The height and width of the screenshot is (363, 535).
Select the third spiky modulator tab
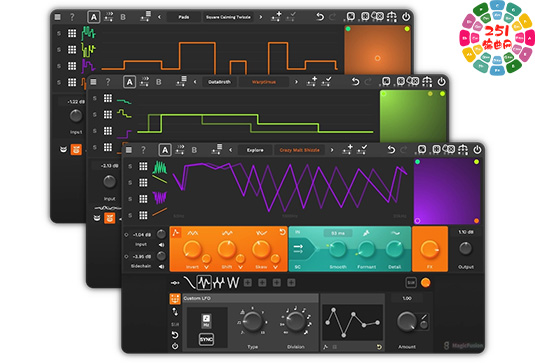tap(218, 282)
